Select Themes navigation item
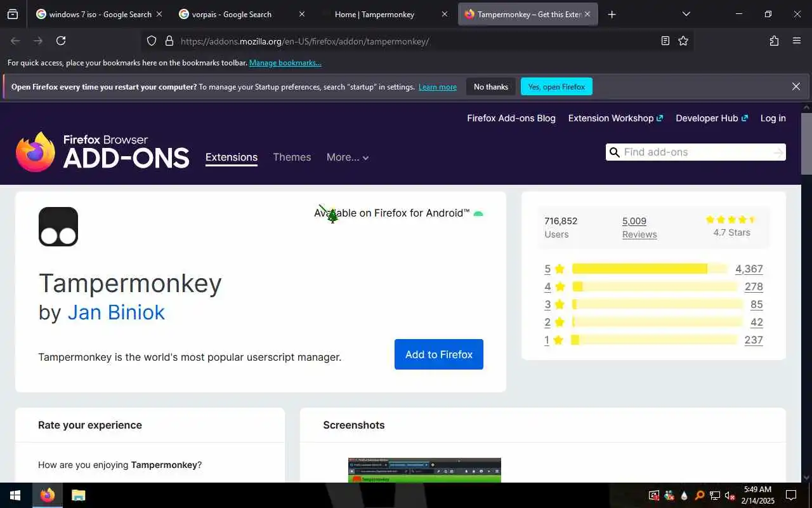Screen dimensions: 812x508 292,157
